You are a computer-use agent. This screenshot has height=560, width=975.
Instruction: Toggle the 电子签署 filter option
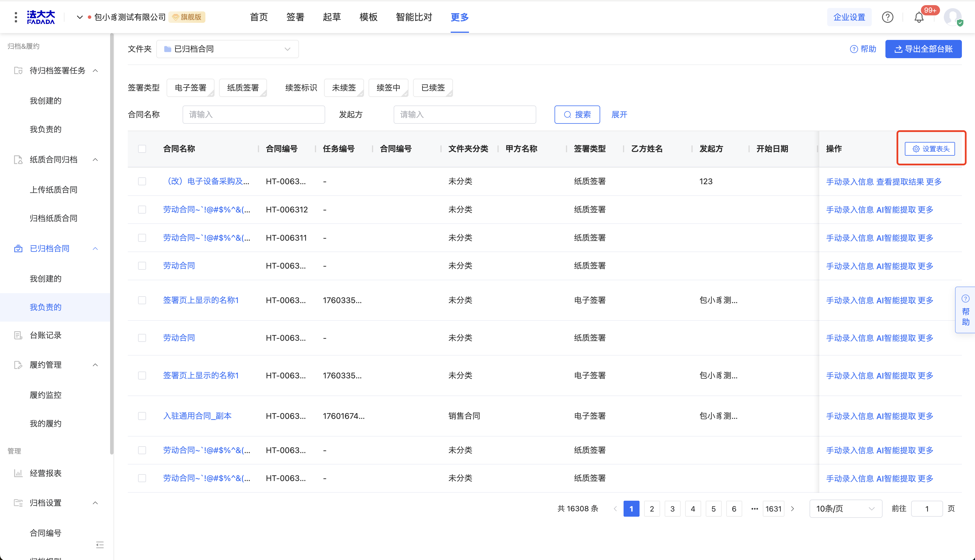point(191,88)
